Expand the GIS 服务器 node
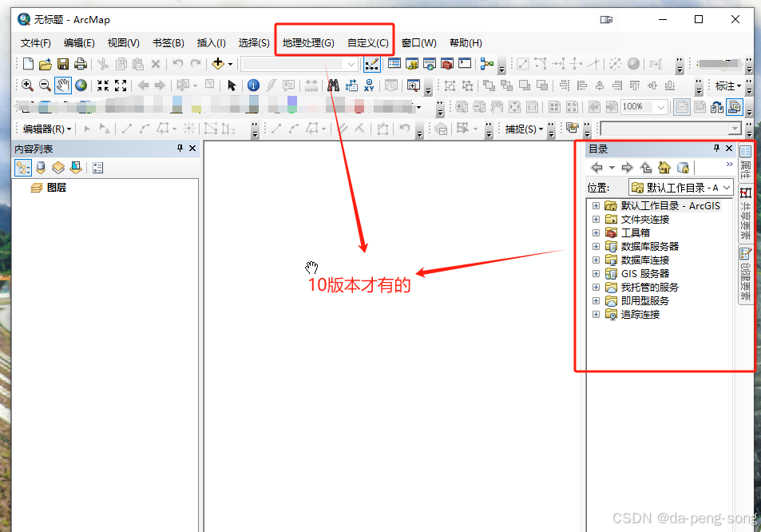Screen dimensions: 761x532 coord(596,274)
